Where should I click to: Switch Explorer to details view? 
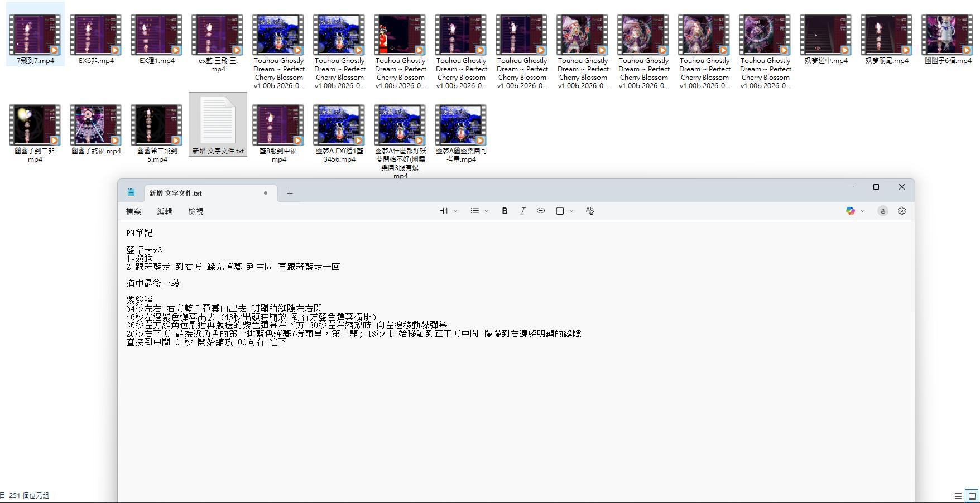958,496
